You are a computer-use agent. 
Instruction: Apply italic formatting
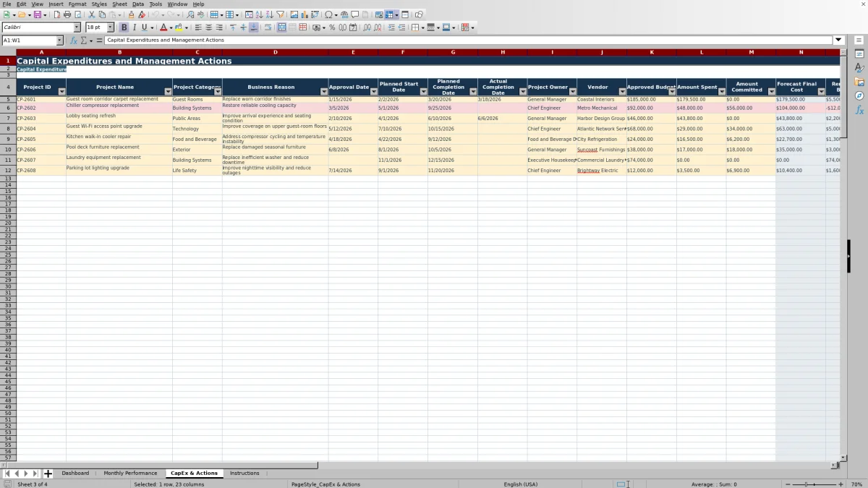[x=134, y=27]
